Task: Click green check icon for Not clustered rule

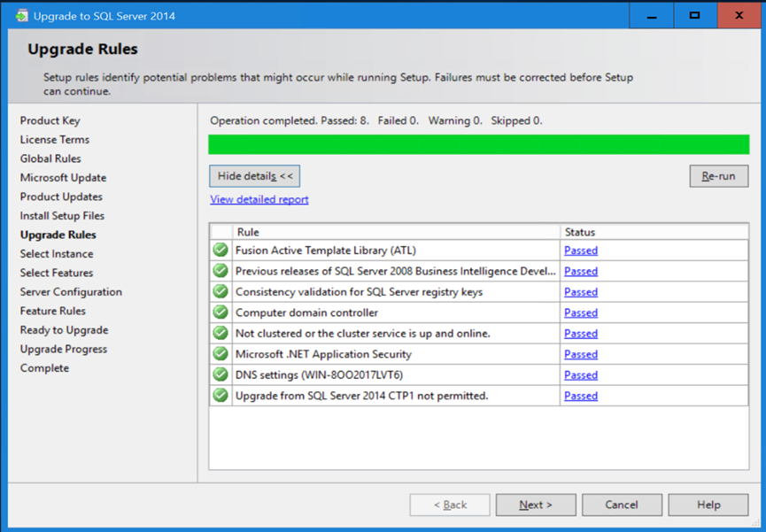Action: (221, 333)
